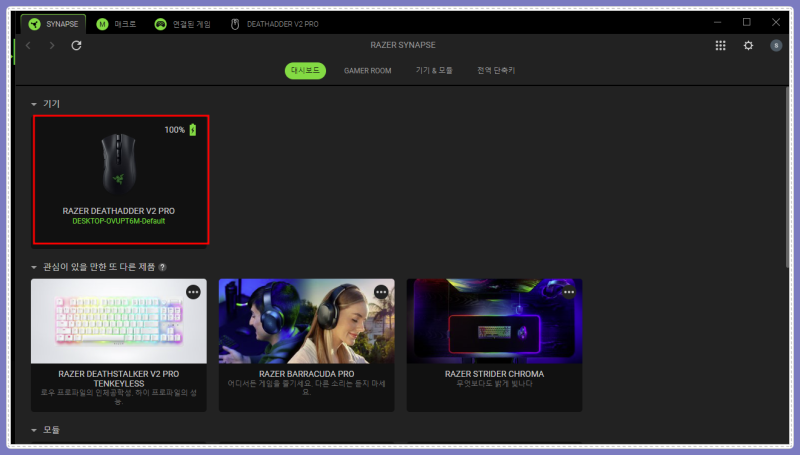
Task: Open the modules grid launcher icon
Action: tap(720, 45)
